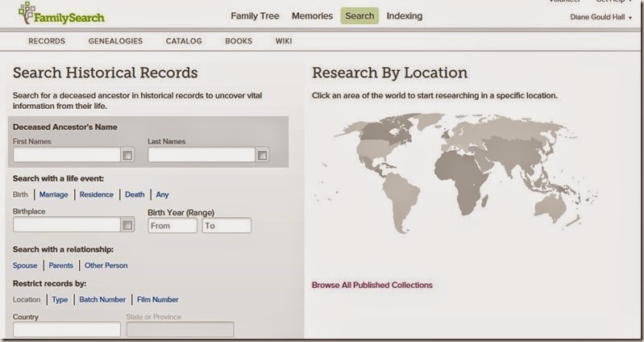Select the Any life event
644x342 pixels.
point(162,194)
